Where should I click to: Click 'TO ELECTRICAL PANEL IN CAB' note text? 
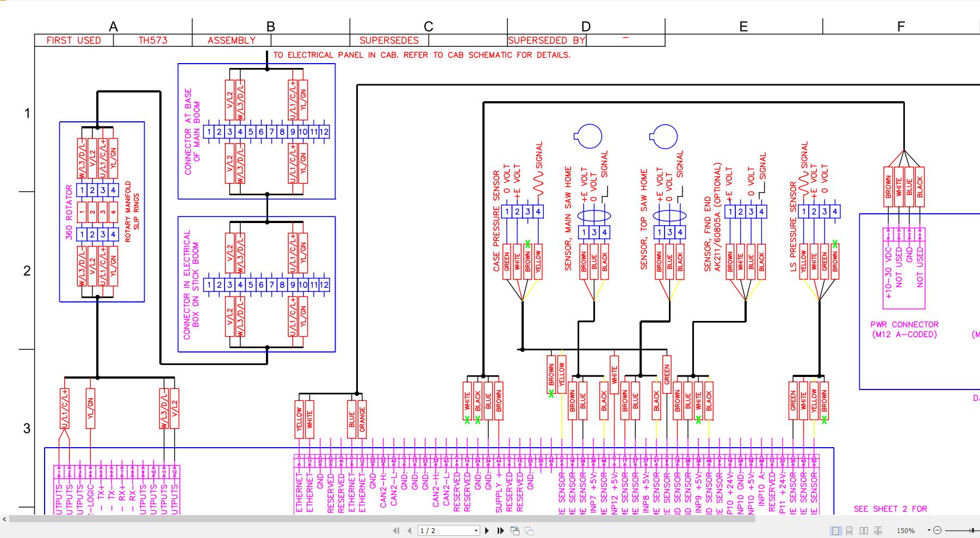coord(421,55)
